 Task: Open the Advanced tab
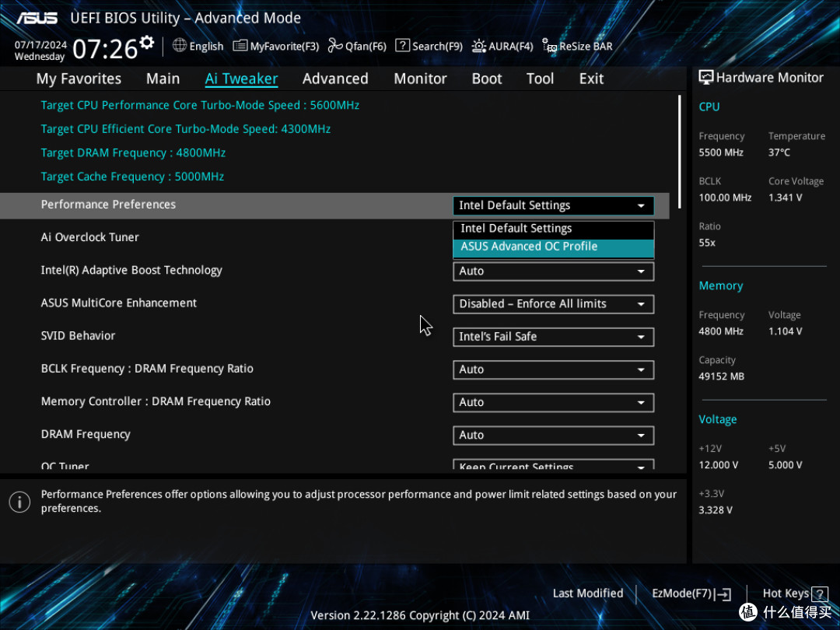tap(335, 79)
